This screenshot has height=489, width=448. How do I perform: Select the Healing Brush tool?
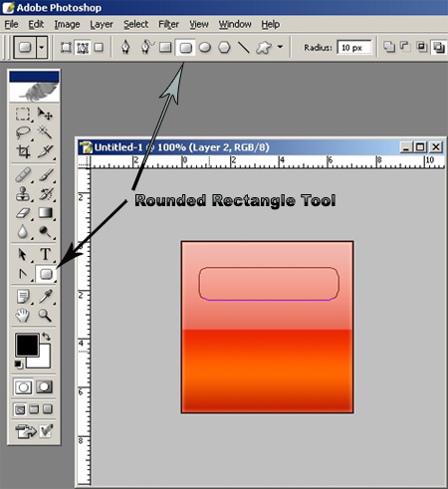point(23,174)
